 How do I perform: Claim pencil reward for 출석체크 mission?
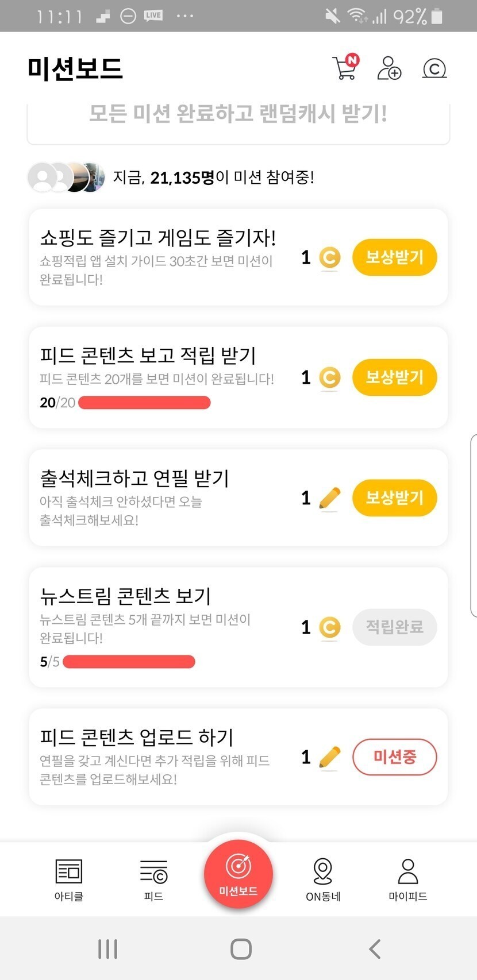pos(394,497)
